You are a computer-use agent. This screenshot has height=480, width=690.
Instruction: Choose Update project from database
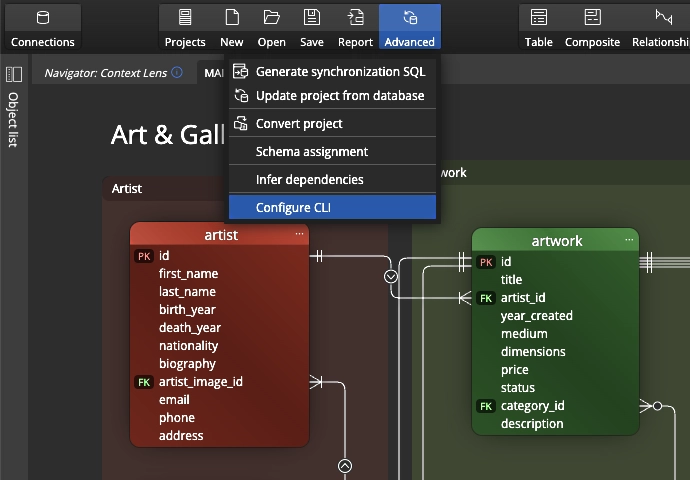332,95
